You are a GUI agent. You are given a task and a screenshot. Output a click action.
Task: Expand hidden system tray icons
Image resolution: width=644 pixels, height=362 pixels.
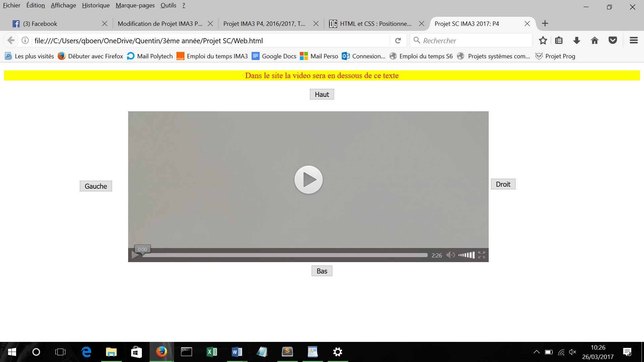coord(536,352)
